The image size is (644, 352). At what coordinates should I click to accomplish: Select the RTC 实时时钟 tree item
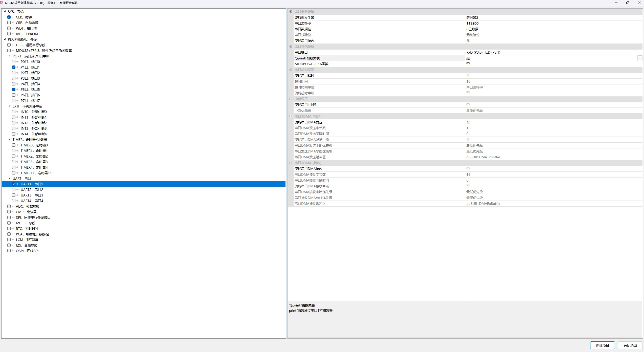(27, 229)
